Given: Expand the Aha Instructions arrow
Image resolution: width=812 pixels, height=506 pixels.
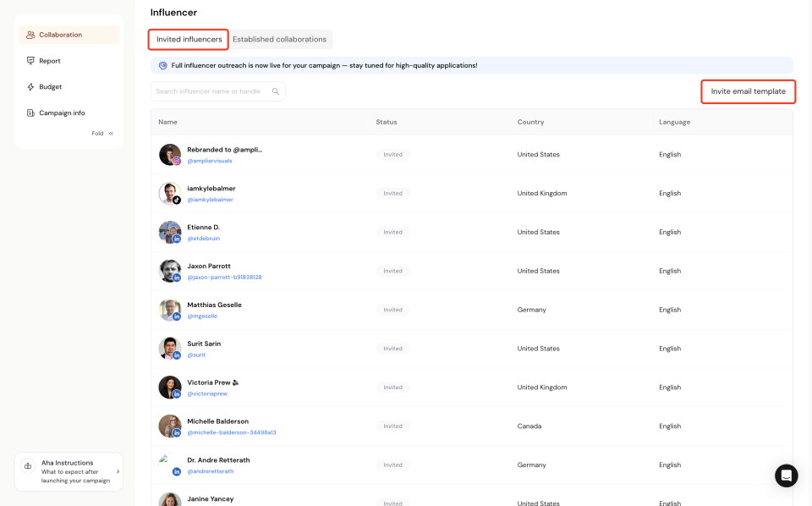Looking at the screenshot, I should point(118,471).
